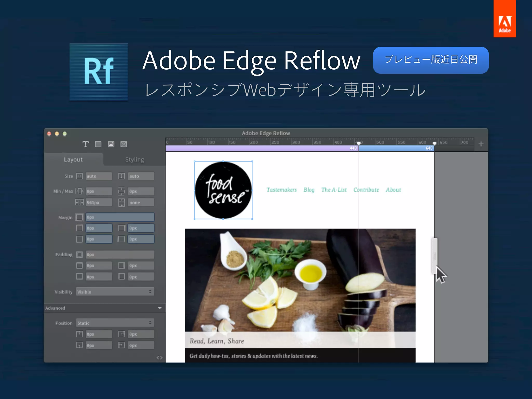Click the Get daily how-tos text line

(x=254, y=356)
